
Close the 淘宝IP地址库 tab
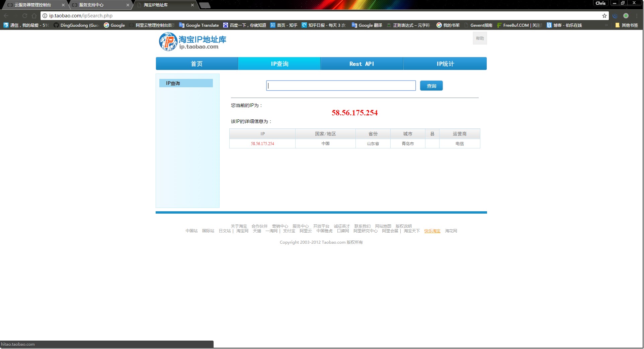point(192,5)
